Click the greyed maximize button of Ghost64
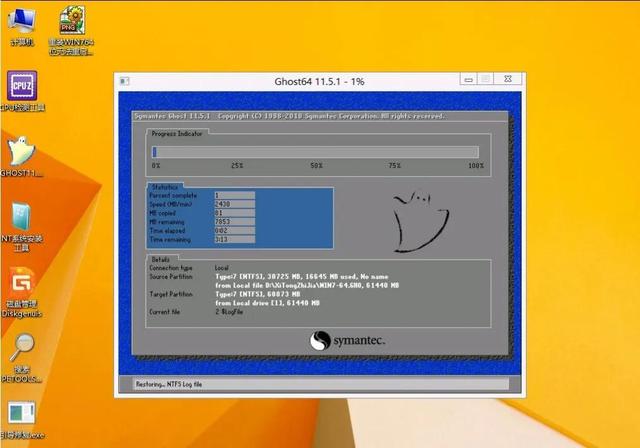 [x=485, y=79]
